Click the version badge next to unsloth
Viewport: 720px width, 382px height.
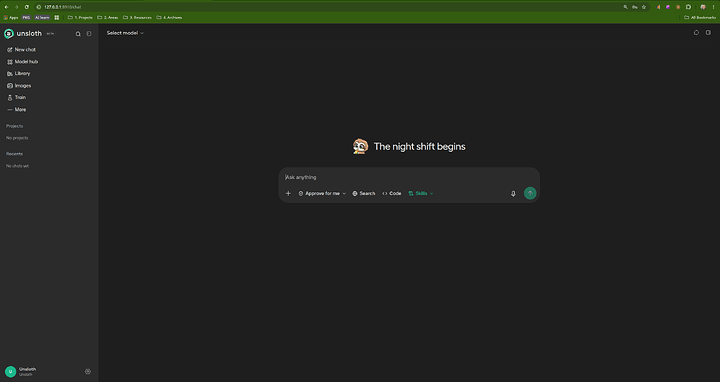50,34
